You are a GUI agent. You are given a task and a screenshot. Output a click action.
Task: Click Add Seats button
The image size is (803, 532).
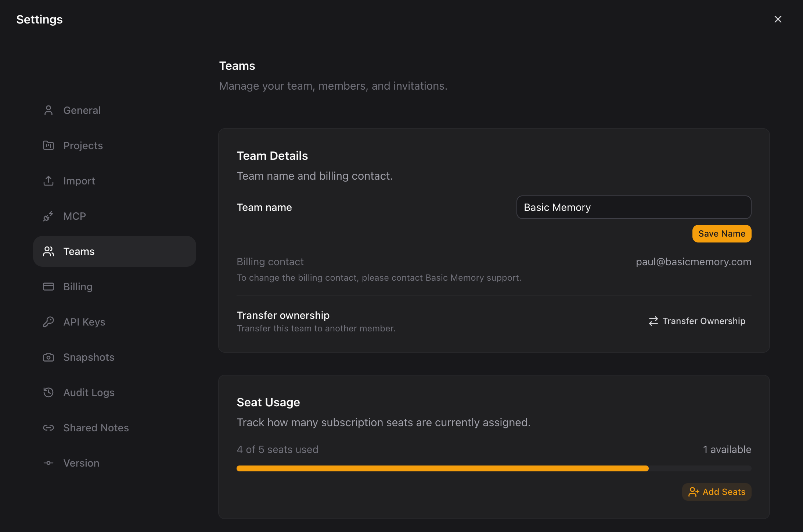[717, 492]
